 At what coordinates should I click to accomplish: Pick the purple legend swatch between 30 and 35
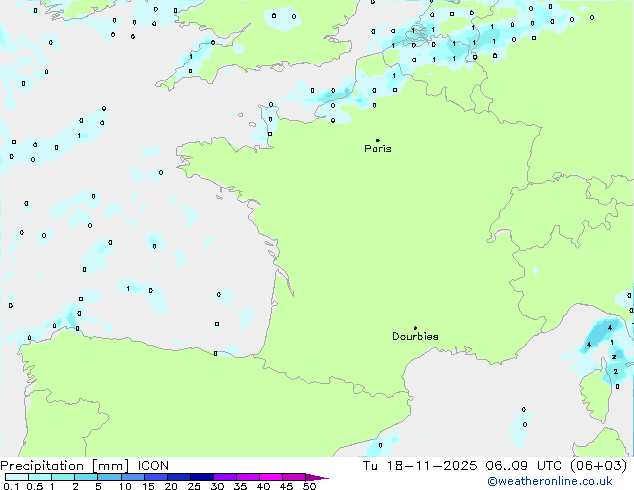pos(225,477)
